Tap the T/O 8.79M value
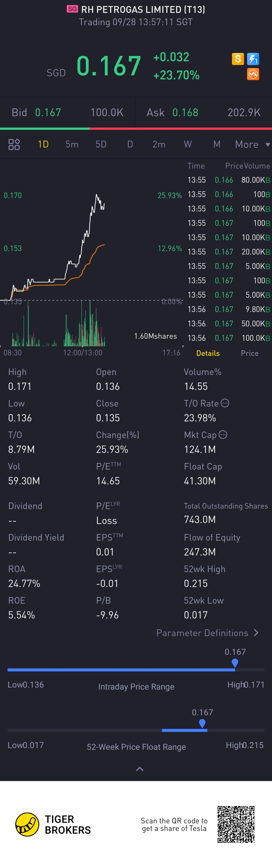The height and width of the screenshot is (868, 272). (x=21, y=450)
